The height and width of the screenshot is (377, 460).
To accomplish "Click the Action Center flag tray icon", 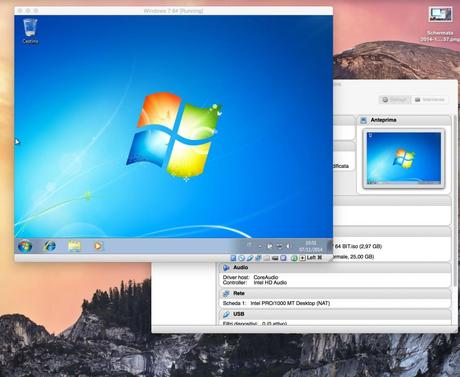I will pyautogui.click(x=270, y=246).
